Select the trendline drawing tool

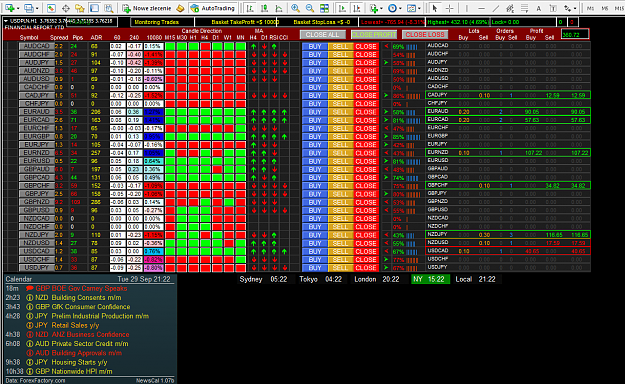496,8
